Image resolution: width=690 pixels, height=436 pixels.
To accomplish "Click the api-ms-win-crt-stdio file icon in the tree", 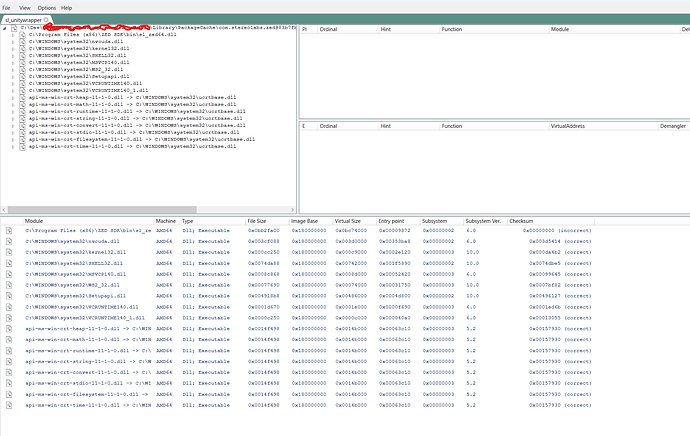I will point(22,132).
